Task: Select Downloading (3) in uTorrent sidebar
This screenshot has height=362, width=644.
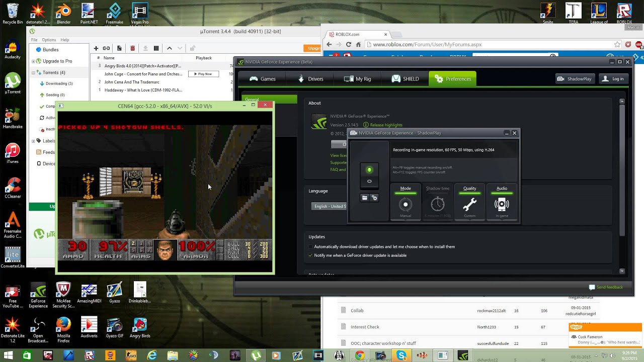Action: (59, 83)
